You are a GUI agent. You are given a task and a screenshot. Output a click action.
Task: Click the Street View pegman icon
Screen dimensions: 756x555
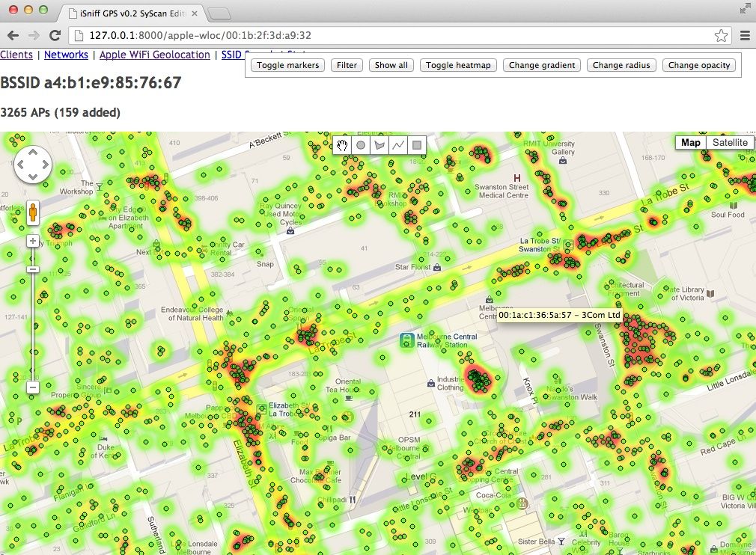point(33,212)
